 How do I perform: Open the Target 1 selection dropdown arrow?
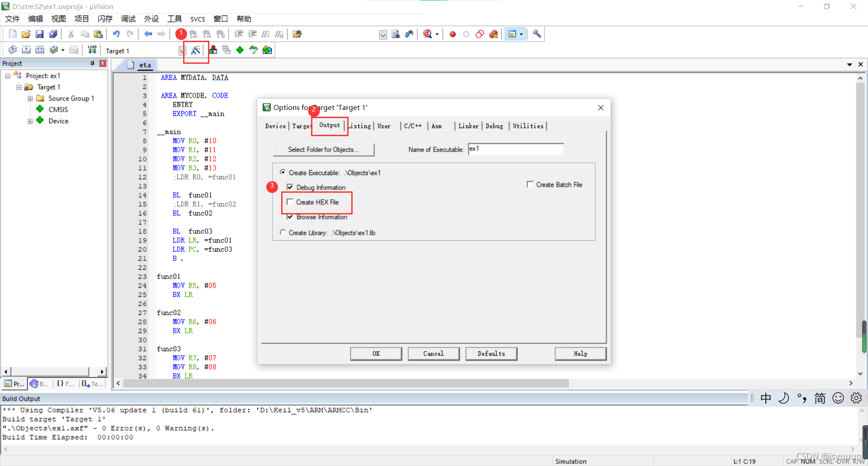182,51
